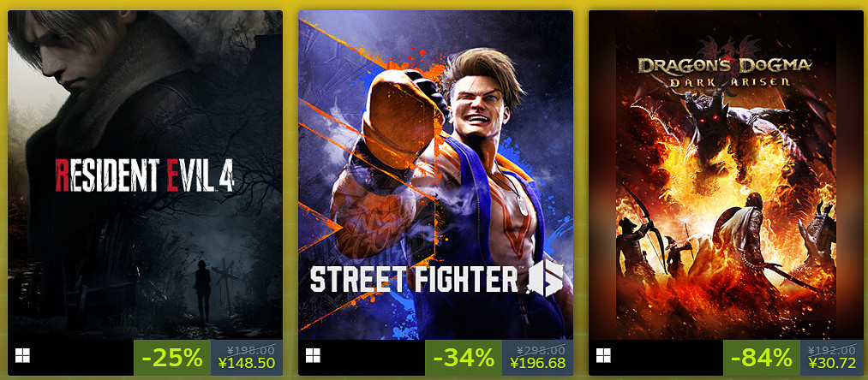
Task: Click the struck-through ¥192.00 original price
Action: point(832,349)
